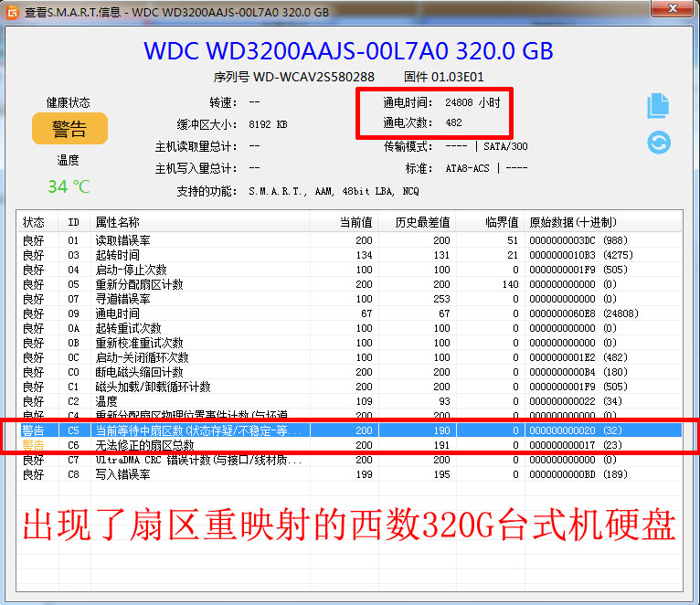
Task: Click raw data 0000000000BD (189)
Action: click(x=578, y=474)
